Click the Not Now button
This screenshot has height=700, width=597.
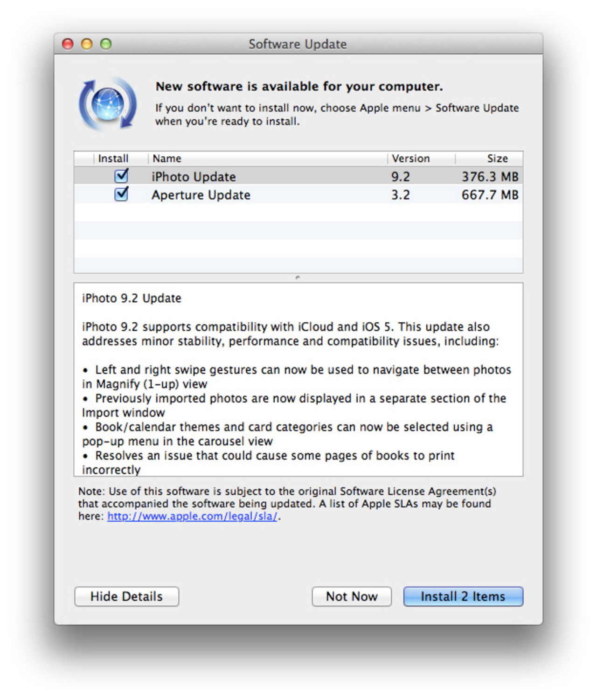pos(352,596)
